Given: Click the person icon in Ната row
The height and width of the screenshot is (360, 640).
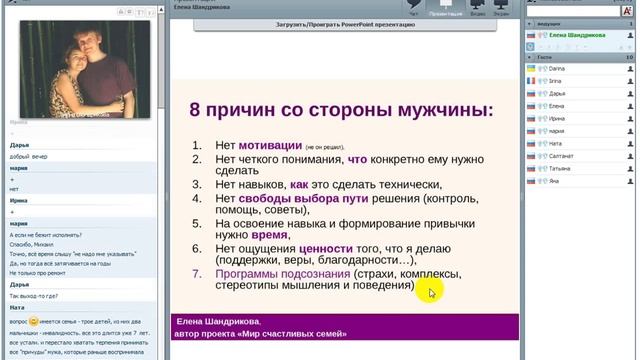Looking at the screenshot, I should click(x=630, y=144).
